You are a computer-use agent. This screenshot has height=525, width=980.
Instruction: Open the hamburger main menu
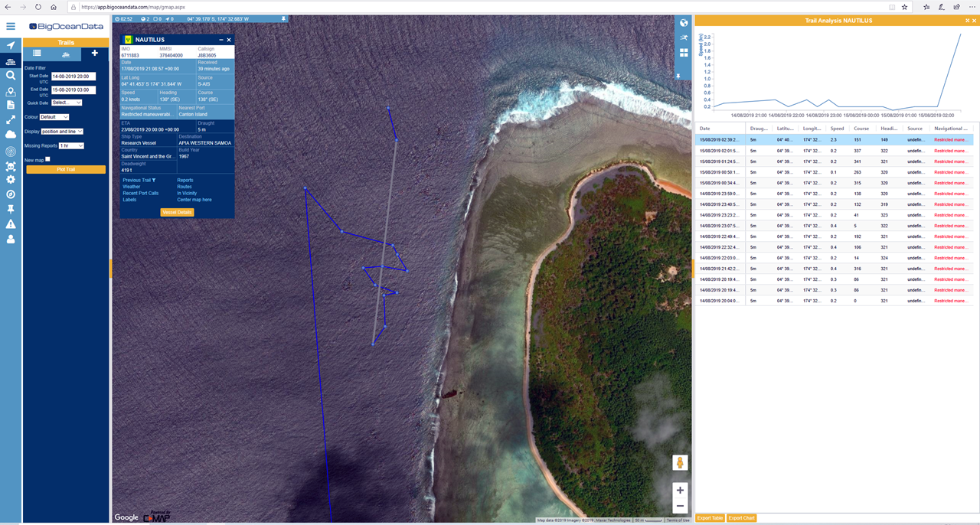click(11, 26)
